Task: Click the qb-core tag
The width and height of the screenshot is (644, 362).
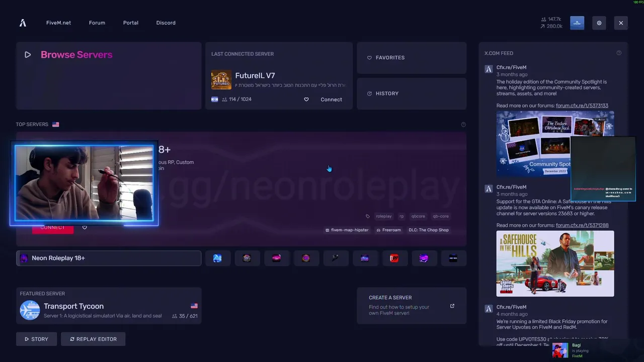Action: pos(441,216)
